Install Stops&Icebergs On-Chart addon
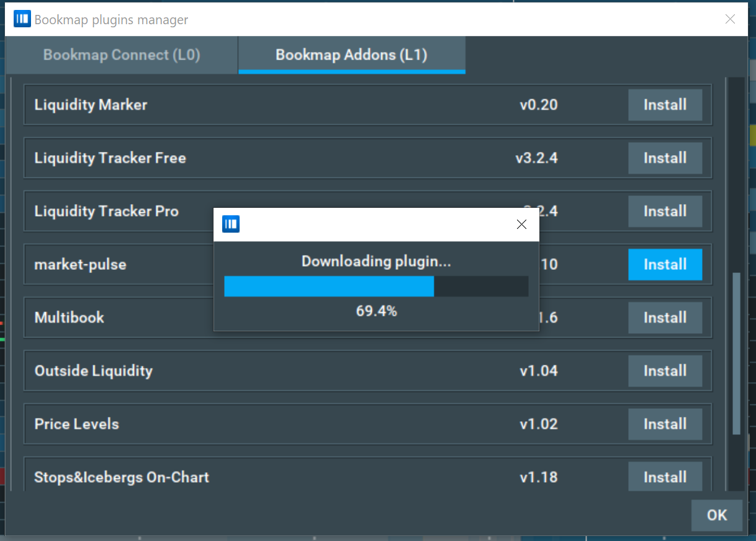756x541 pixels. 665,476
